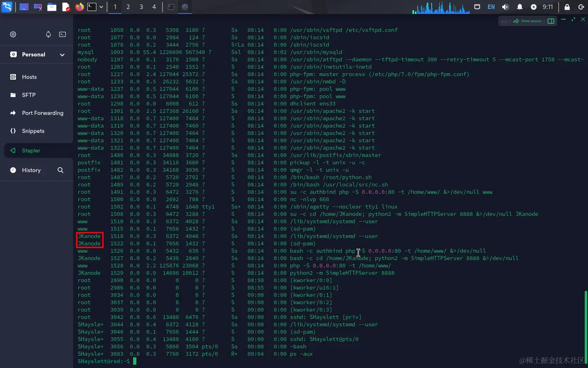The width and height of the screenshot is (588, 368).
Task: Open the volume control icon
Action: pyautogui.click(x=506, y=7)
